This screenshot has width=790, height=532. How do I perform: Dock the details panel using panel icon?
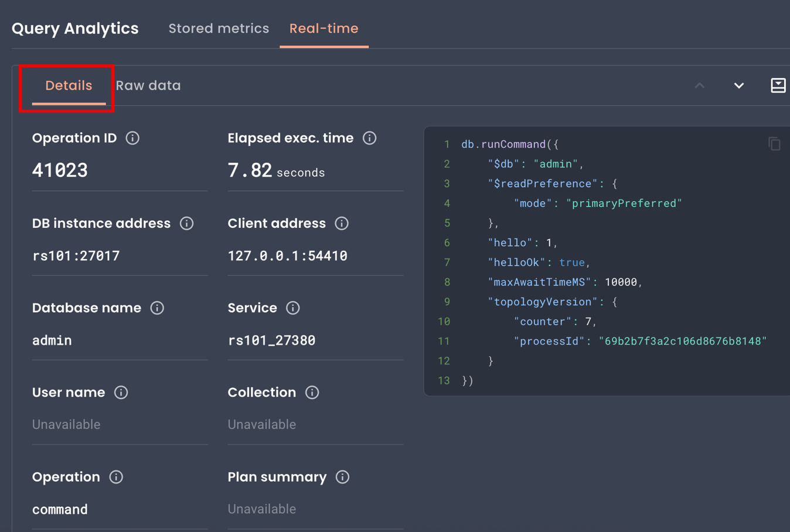pos(778,86)
